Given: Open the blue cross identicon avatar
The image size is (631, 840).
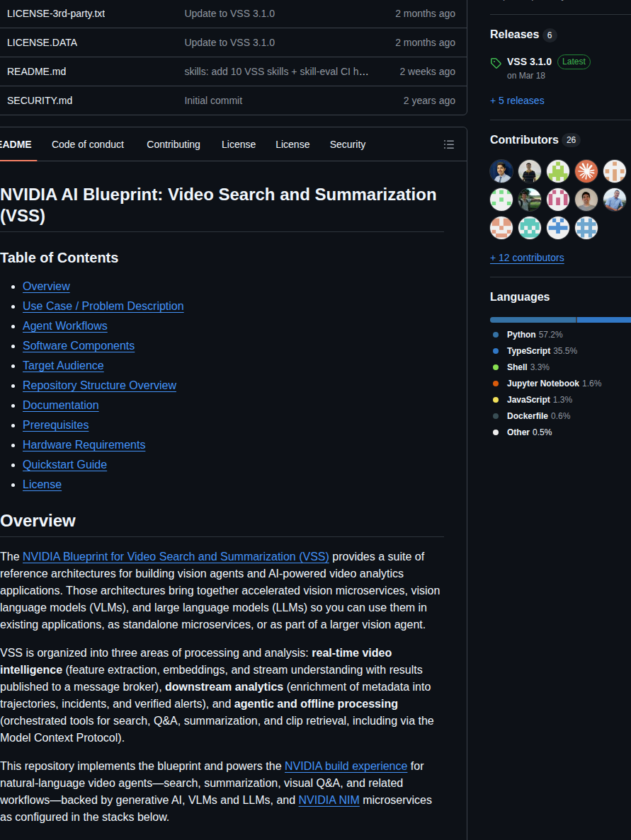Looking at the screenshot, I should [x=557, y=228].
